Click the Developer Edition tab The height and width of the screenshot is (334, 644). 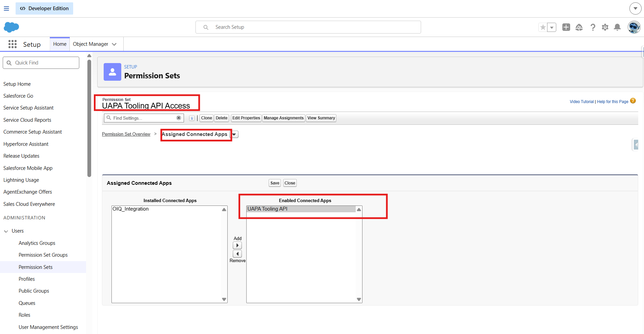[x=44, y=8]
